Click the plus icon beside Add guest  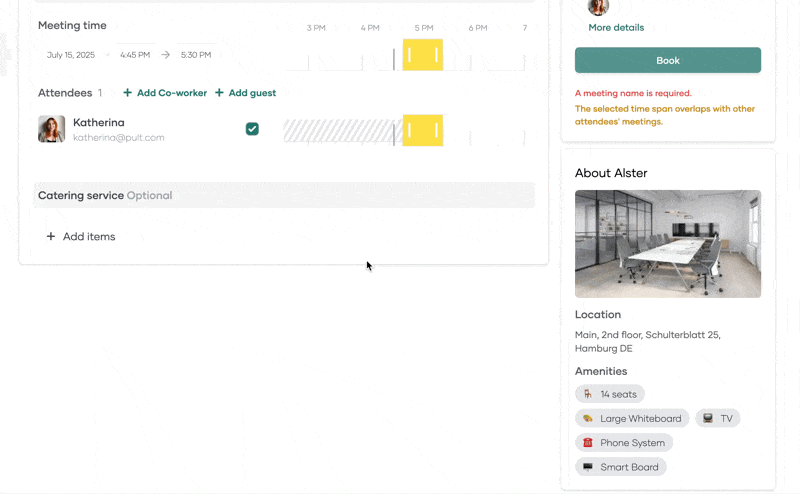[x=219, y=92]
